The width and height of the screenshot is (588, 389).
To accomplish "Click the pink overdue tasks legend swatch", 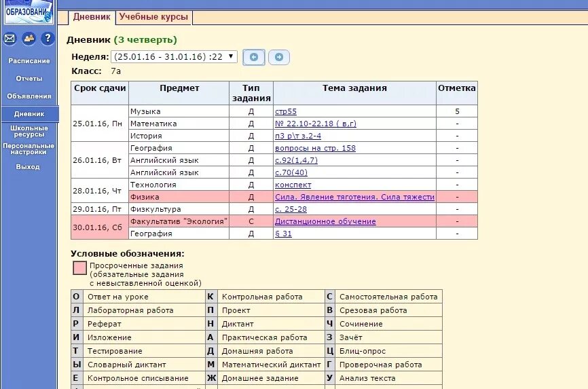I will [x=79, y=268].
